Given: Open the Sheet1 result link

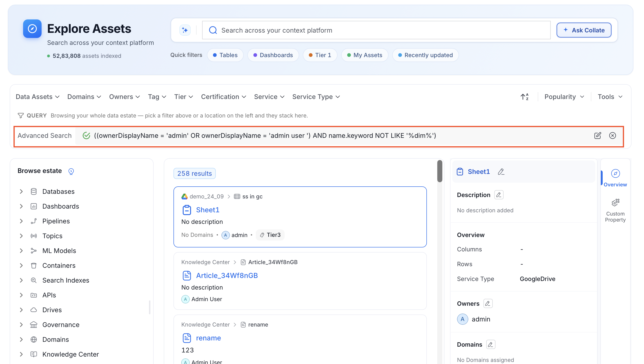Looking at the screenshot, I should coord(207,210).
